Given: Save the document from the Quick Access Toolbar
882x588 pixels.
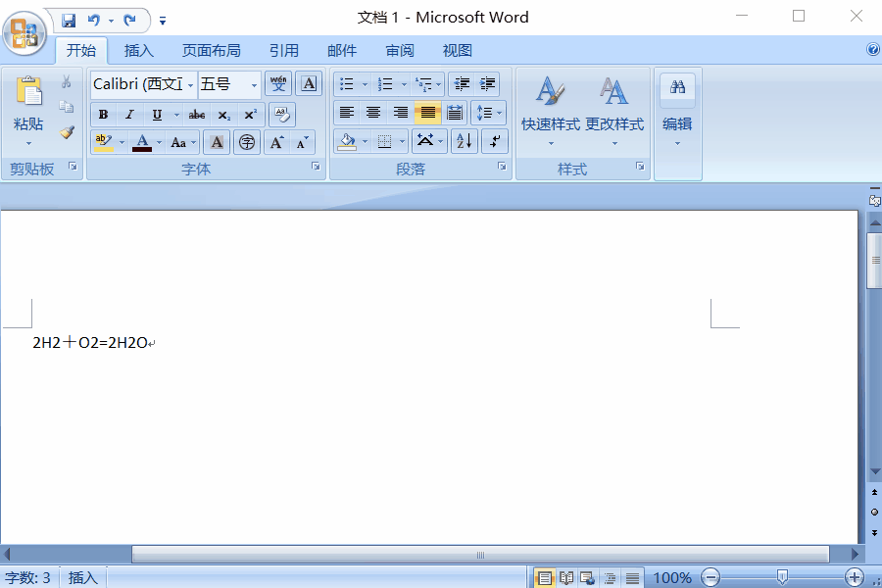Looking at the screenshot, I should [69, 21].
